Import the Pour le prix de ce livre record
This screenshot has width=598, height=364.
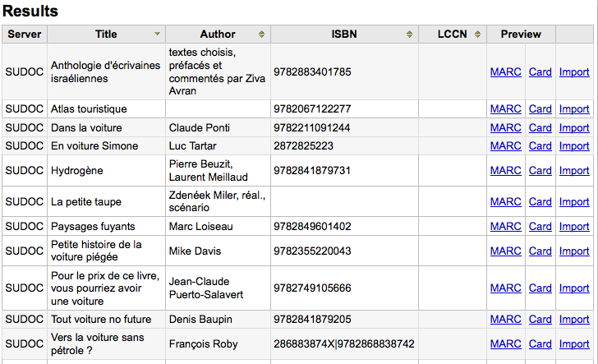pyautogui.click(x=574, y=288)
